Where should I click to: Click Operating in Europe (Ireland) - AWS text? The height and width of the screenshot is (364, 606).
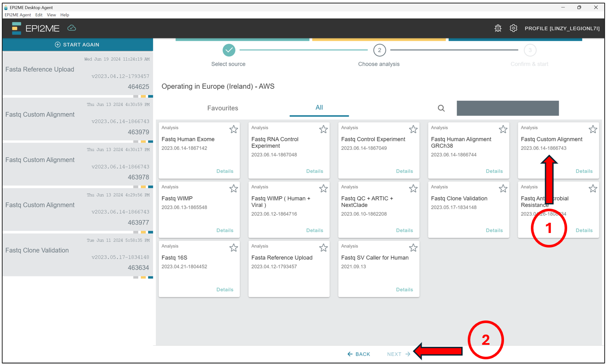click(218, 86)
